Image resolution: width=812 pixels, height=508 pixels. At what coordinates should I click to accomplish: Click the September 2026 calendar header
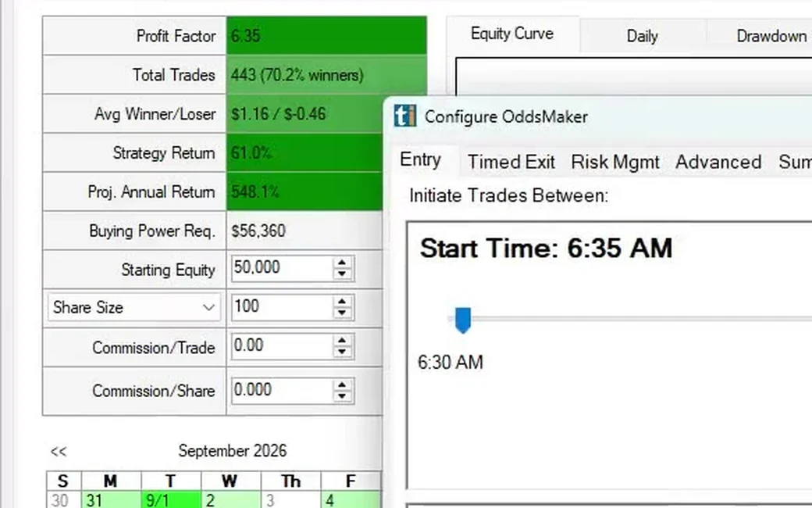(x=233, y=451)
